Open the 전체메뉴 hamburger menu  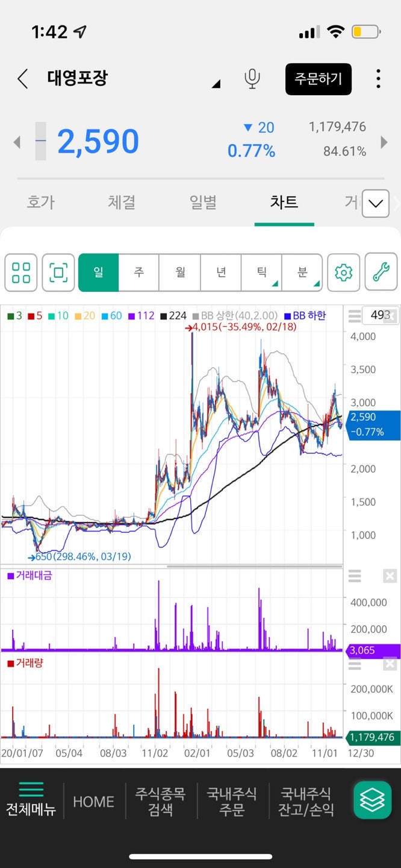point(31,799)
